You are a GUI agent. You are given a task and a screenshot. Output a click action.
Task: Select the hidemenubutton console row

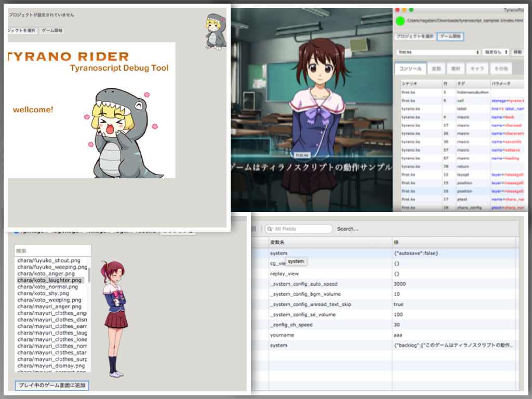pyautogui.click(x=462, y=92)
